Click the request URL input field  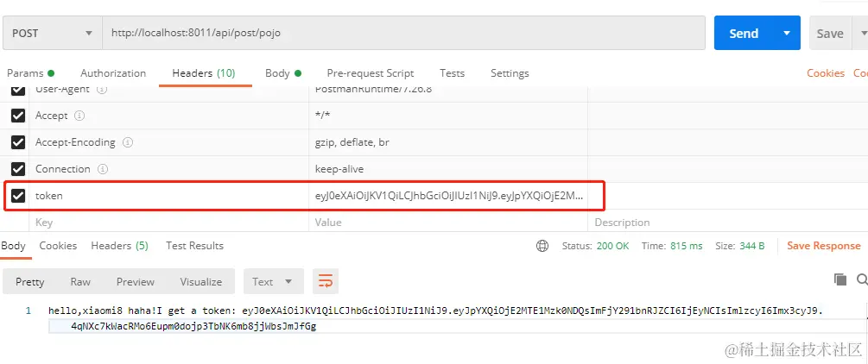[x=403, y=33]
